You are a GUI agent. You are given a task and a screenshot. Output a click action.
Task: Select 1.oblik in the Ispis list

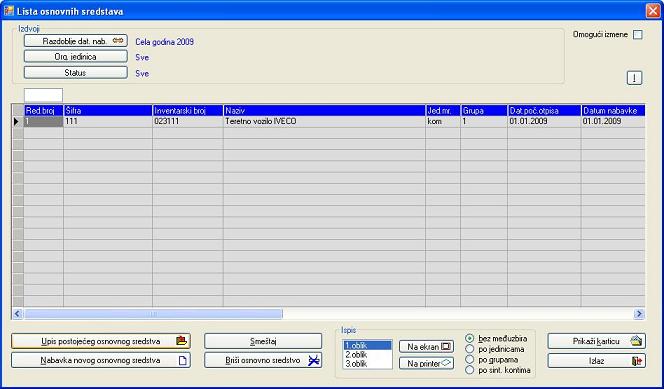click(368, 345)
